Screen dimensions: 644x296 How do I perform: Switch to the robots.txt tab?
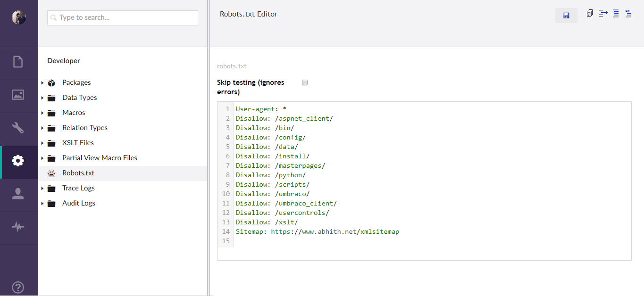point(232,66)
